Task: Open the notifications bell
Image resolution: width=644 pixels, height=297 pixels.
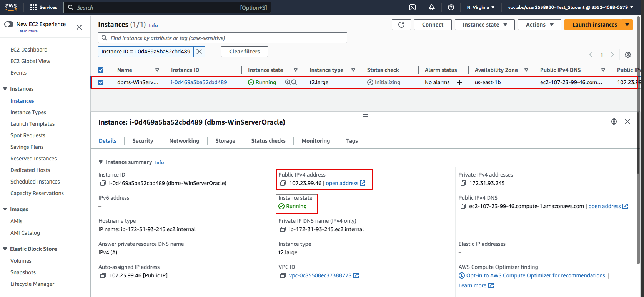Action: [432, 7]
